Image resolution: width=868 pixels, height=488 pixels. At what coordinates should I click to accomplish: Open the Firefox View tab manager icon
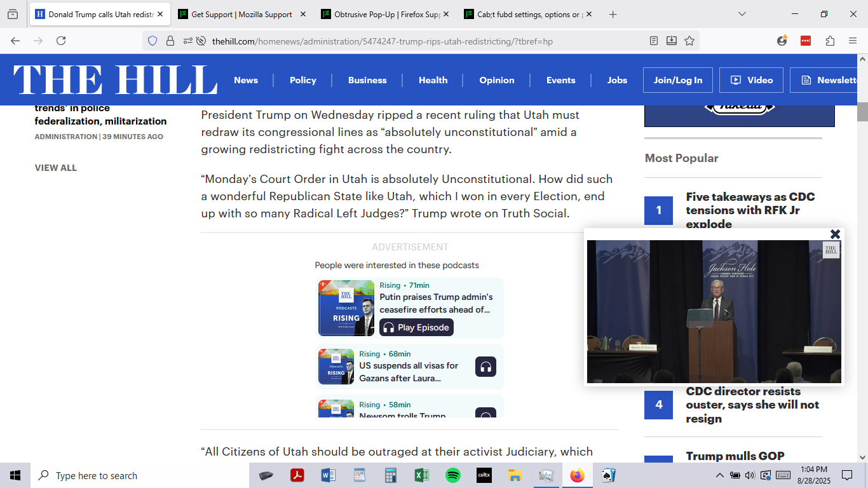[x=13, y=14]
